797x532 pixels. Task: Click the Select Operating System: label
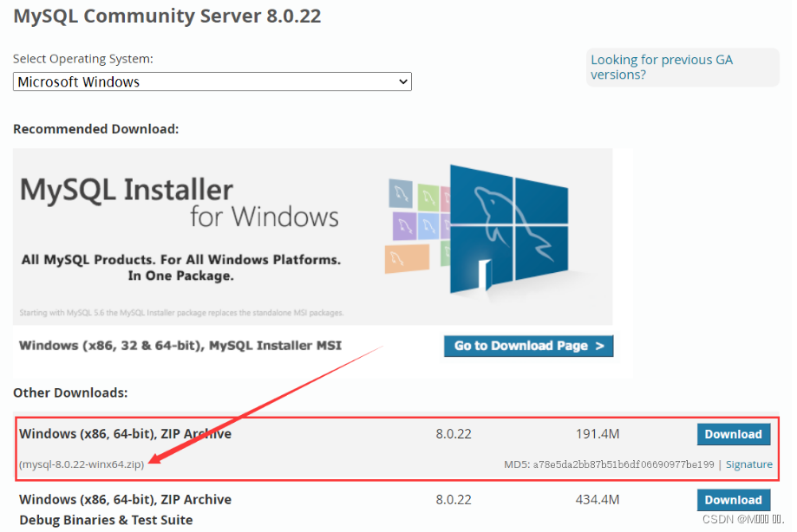point(83,59)
